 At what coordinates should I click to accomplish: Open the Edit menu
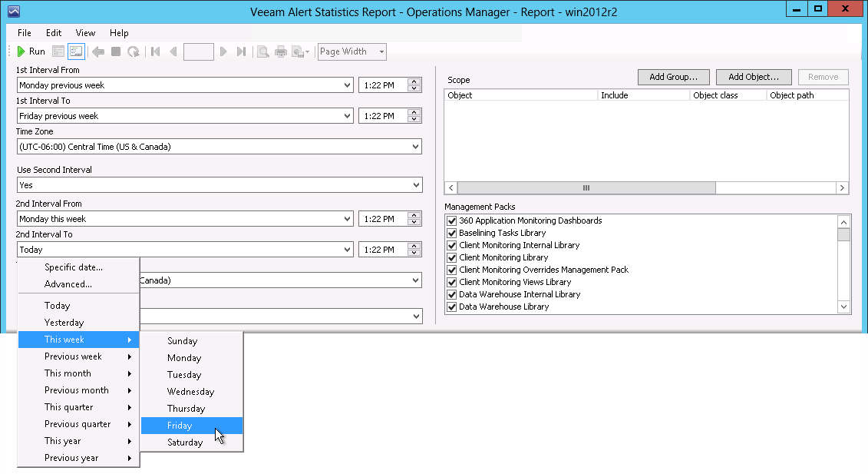click(x=54, y=33)
